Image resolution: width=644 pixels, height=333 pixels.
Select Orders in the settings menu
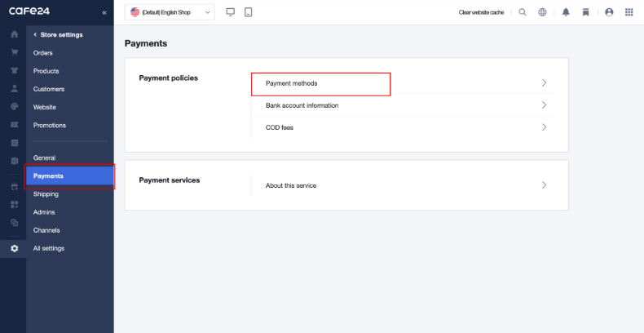pos(43,53)
